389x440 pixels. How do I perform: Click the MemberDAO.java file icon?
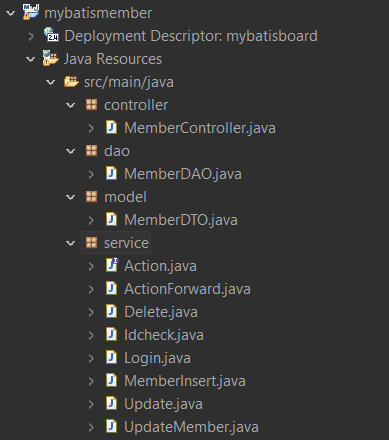tap(111, 173)
